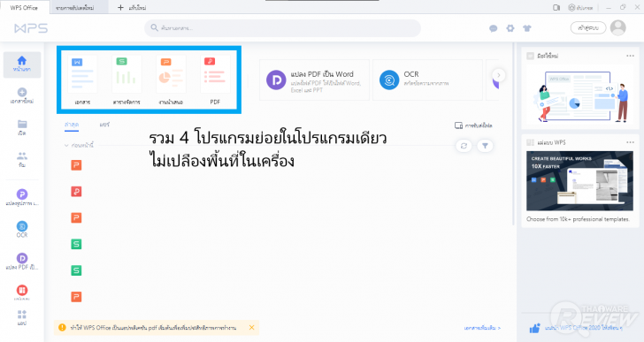This screenshot has height=342, width=644.
Task: Click the user avatar icon
Action: click(x=617, y=28)
